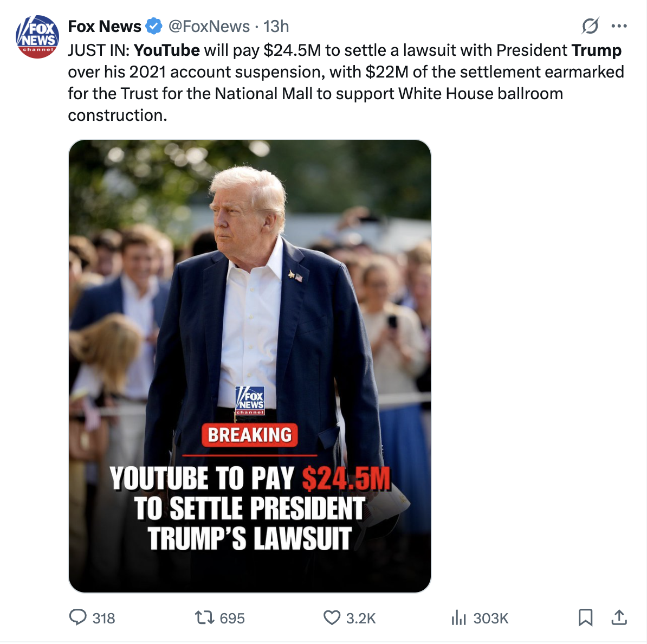This screenshot has height=644, width=647.
Task: View analytics via the bar chart icon
Action: coord(458,617)
